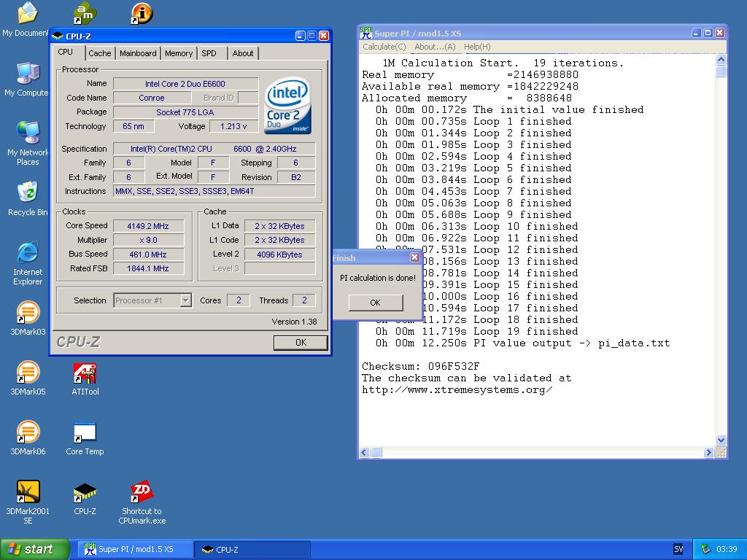The width and height of the screenshot is (747, 560).
Task: Click the Revision value 'B2'
Action: [296, 177]
